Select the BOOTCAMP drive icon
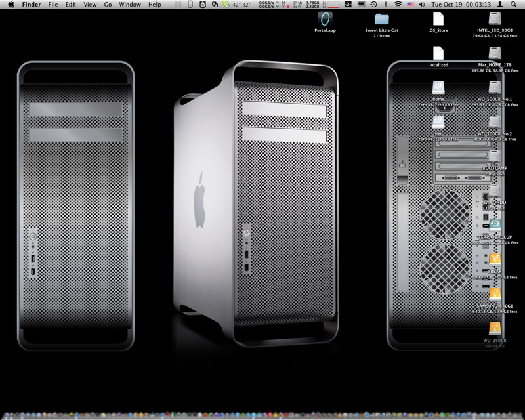Image resolution: width=525 pixels, height=420 pixels. point(495,157)
